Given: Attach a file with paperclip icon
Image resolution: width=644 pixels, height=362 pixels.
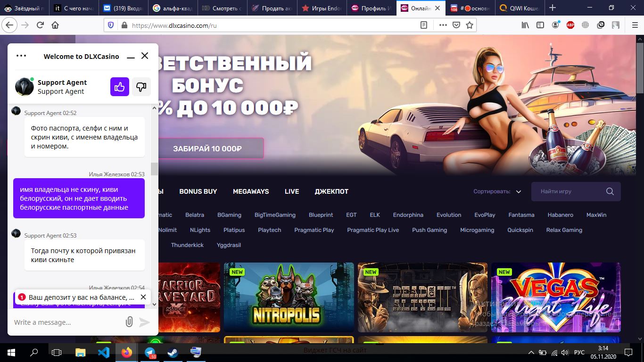Looking at the screenshot, I should click(x=129, y=322).
